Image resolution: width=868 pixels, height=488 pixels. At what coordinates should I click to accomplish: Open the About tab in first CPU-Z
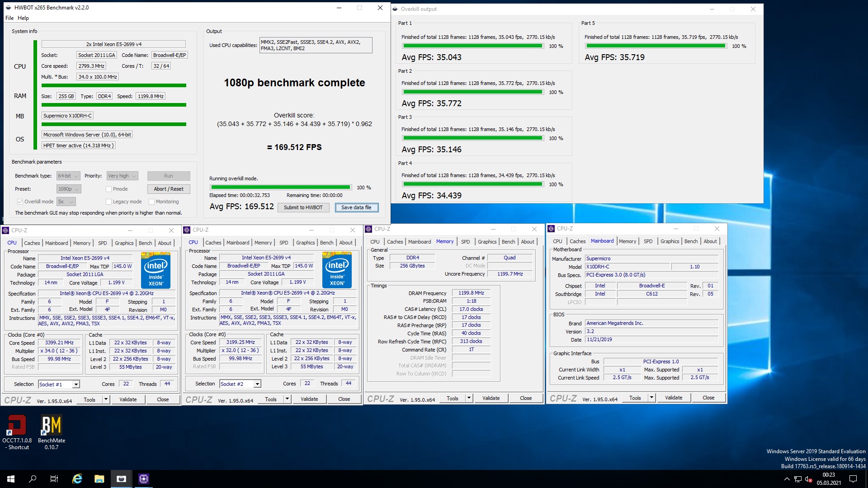(x=165, y=243)
